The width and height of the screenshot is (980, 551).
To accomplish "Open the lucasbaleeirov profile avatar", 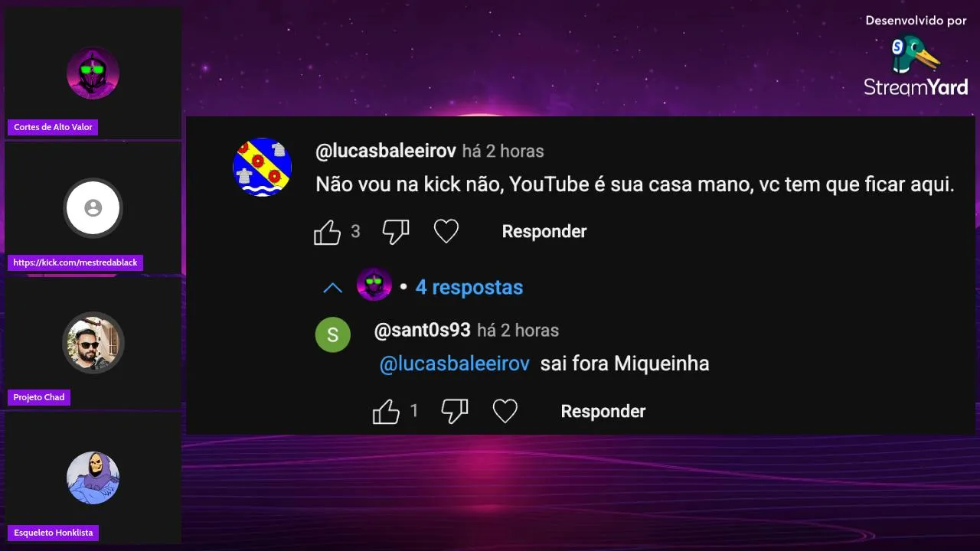I will pyautogui.click(x=263, y=167).
